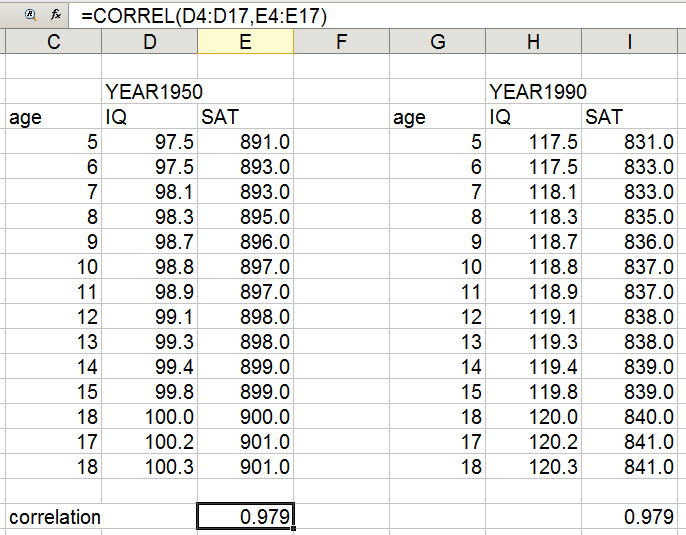Click the YEAR1990 cell
The width and height of the screenshot is (686, 535).
coord(533,91)
